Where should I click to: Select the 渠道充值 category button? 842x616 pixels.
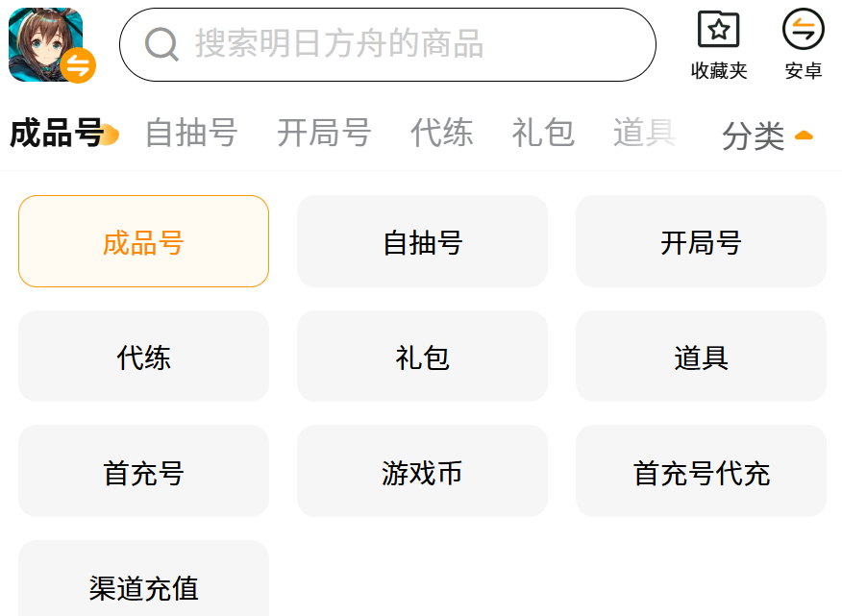143,580
